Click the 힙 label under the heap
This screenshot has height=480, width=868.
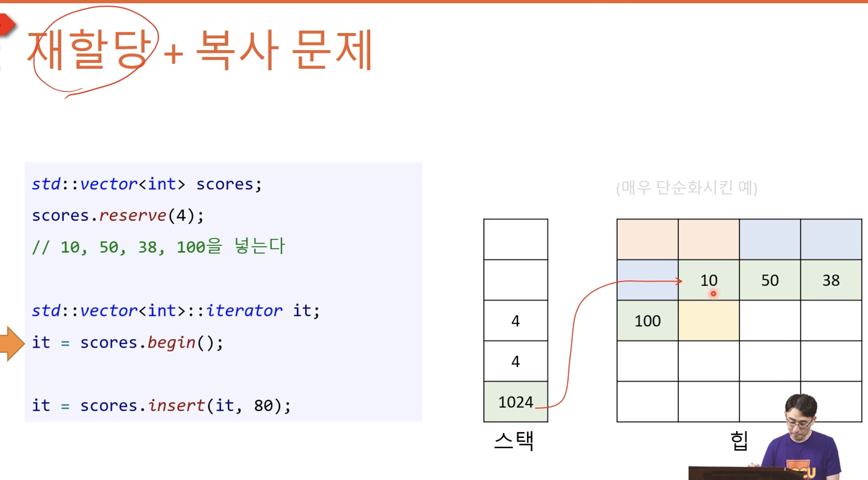pyautogui.click(x=739, y=441)
